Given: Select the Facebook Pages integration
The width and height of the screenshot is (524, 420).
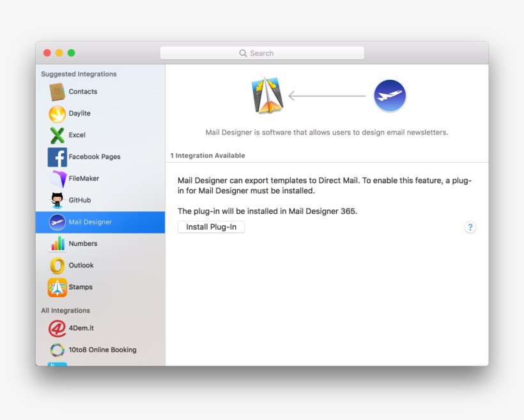Looking at the screenshot, I should pyautogui.click(x=56, y=156).
